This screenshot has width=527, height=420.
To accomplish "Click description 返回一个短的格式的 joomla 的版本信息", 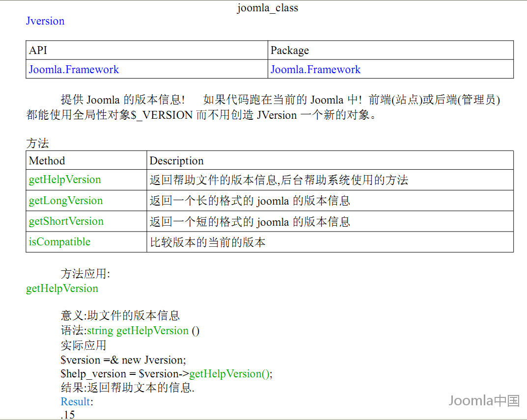I will coord(250,222).
